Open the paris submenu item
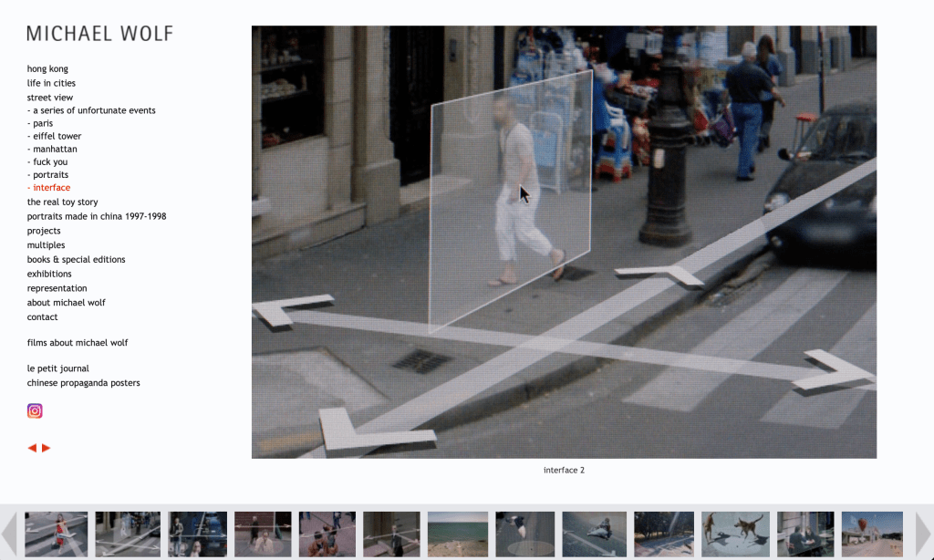Screen dimensions: 934x560 pyautogui.click(x=42, y=123)
